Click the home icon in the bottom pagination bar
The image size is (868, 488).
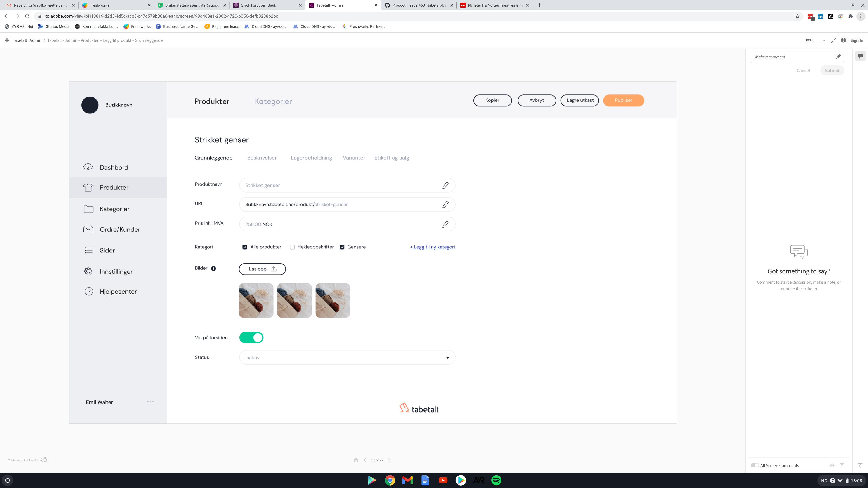[356, 460]
